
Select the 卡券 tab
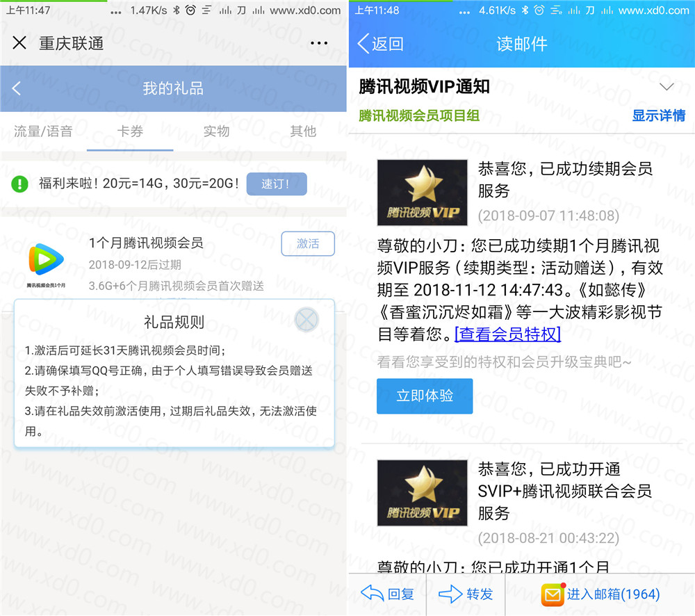pyautogui.click(x=130, y=131)
